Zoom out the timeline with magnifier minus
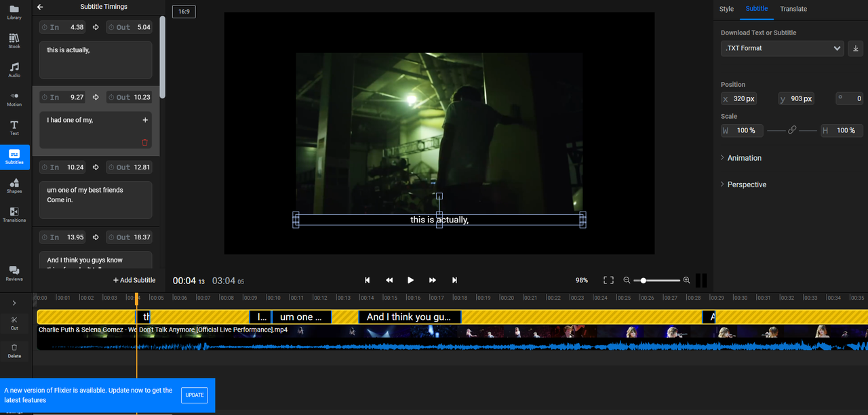This screenshot has width=868, height=415. (x=627, y=280)
